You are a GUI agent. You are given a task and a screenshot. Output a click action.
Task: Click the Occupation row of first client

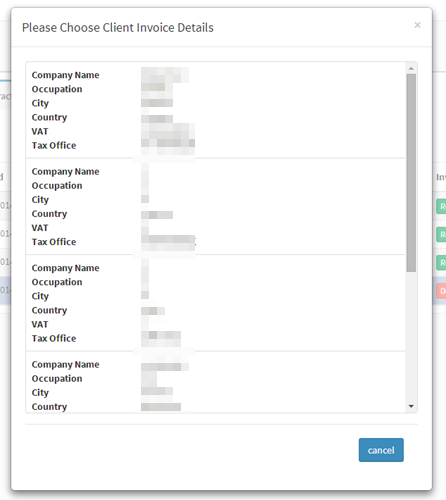click(x=215, y=89)
